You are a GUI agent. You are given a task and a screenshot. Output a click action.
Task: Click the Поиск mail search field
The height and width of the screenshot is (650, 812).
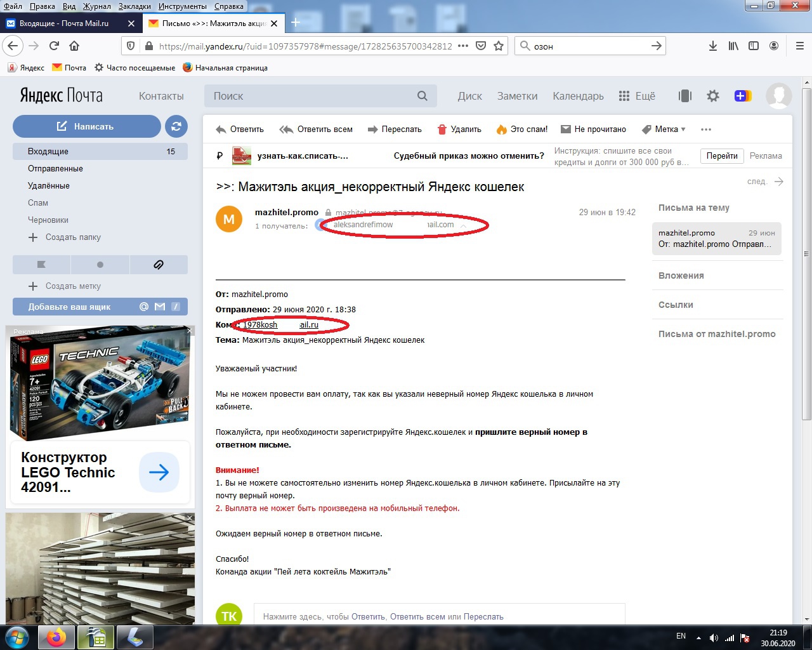pyautogui.click(x=311, y=96)
